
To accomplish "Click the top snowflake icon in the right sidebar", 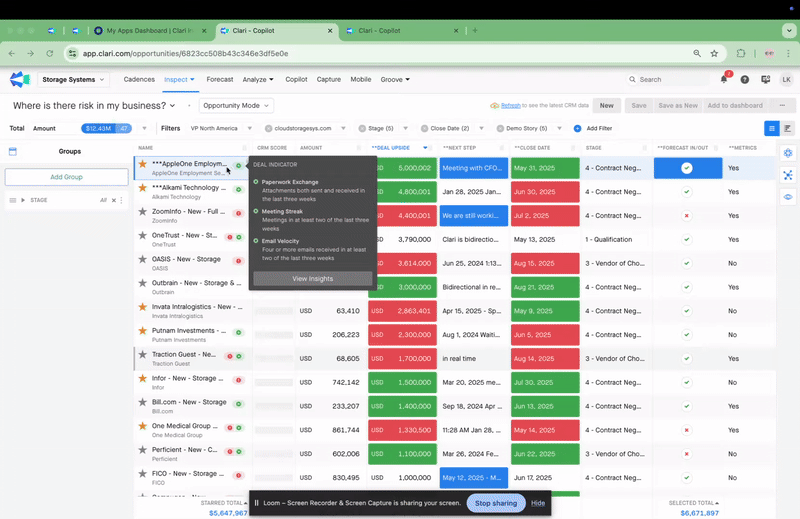I will (788, 153).
